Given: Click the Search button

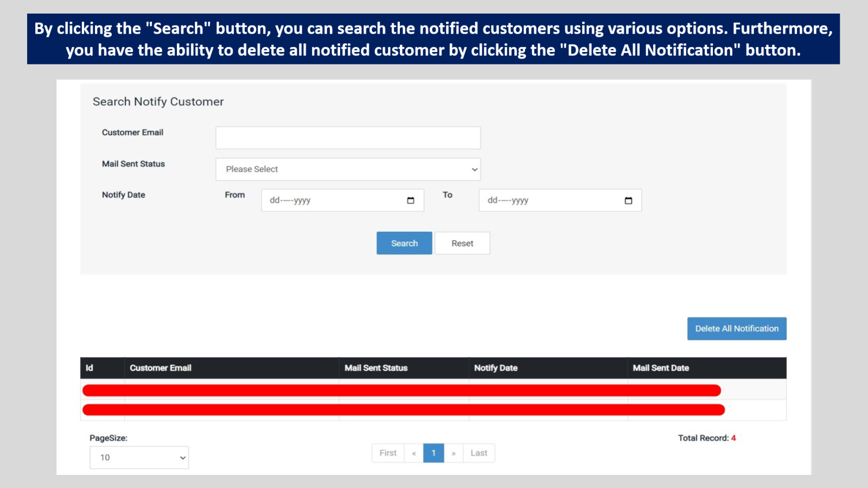Looking at the screenshot, I should [404, 243].
